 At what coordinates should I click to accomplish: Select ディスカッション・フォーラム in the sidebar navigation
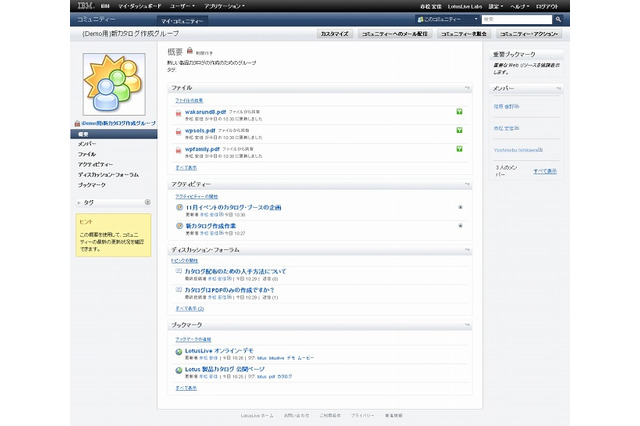(x=108, y=175)
